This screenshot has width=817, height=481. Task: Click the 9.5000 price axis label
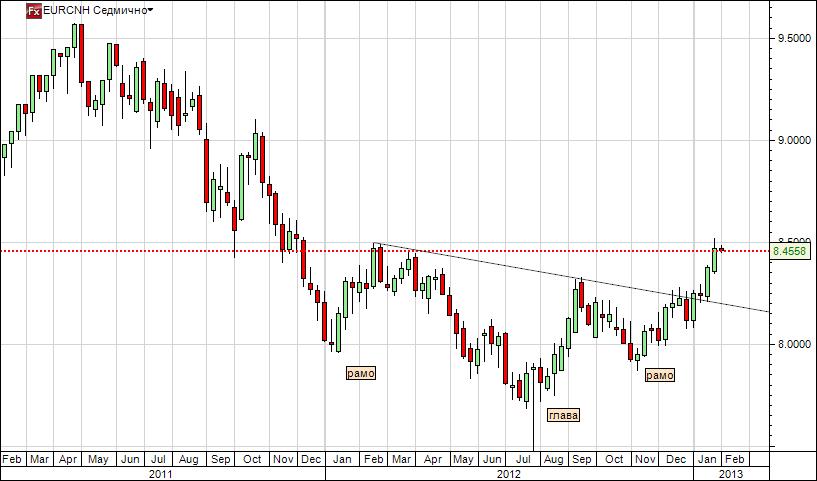pyautogui.click(x=794, y=39)
